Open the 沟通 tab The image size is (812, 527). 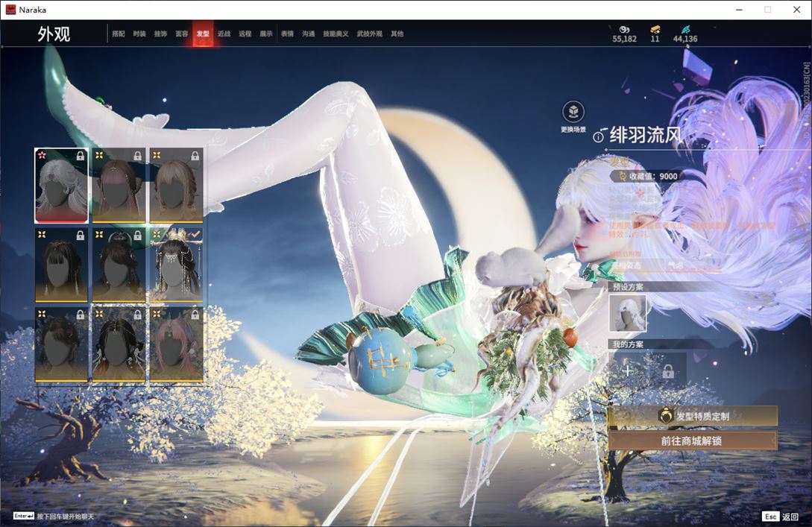[309, 34]
